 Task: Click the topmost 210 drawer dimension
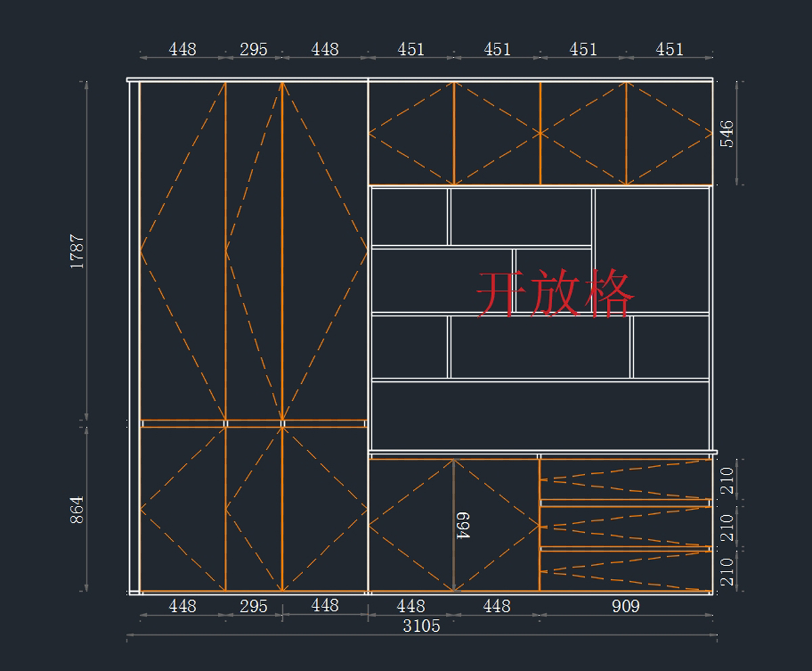(x=727, y=480)
